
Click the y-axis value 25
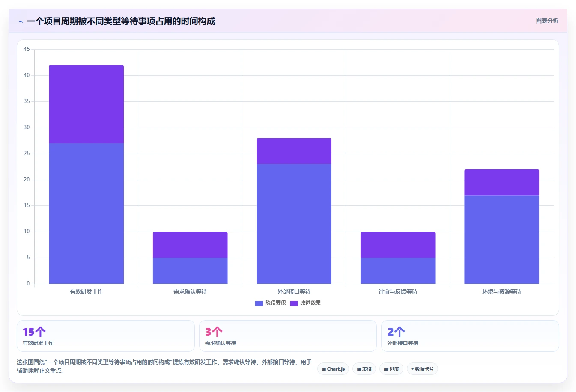(x=27, y=153)
